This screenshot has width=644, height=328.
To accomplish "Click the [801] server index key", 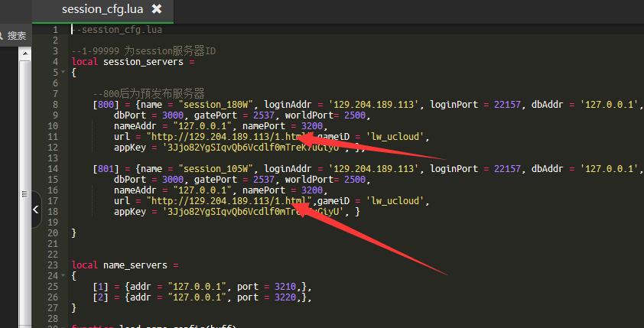I will [x=106, y=169].
